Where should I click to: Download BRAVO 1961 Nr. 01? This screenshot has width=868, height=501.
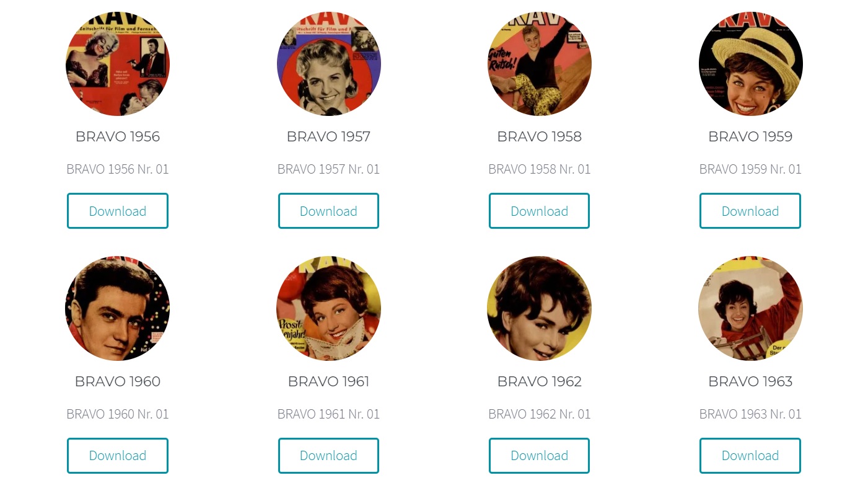point(328,456)
